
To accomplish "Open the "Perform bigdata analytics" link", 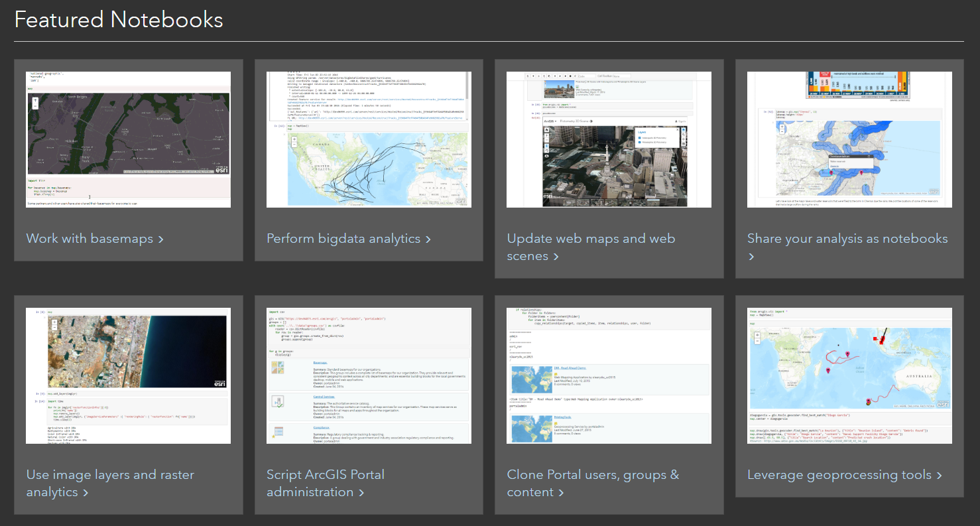I will click(x=349, y=239).
